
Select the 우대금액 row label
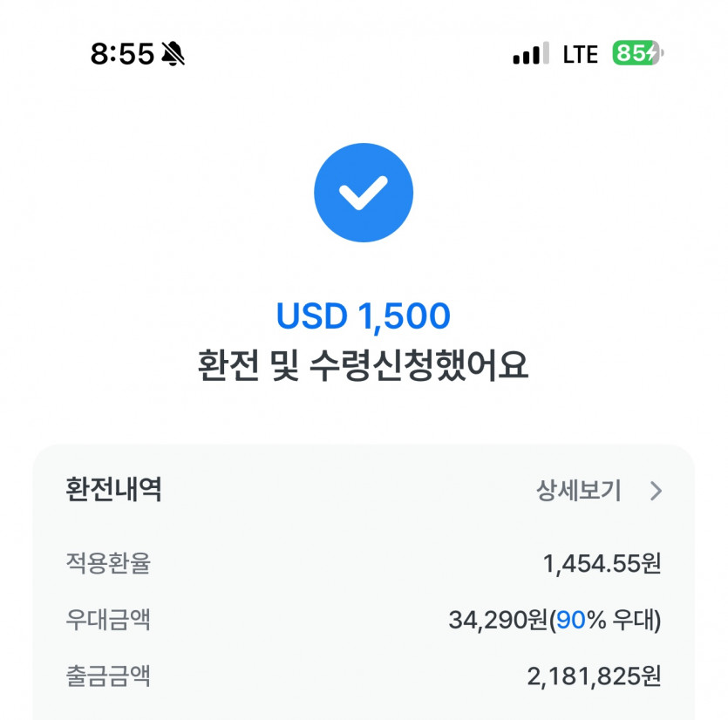coord(108,620)
